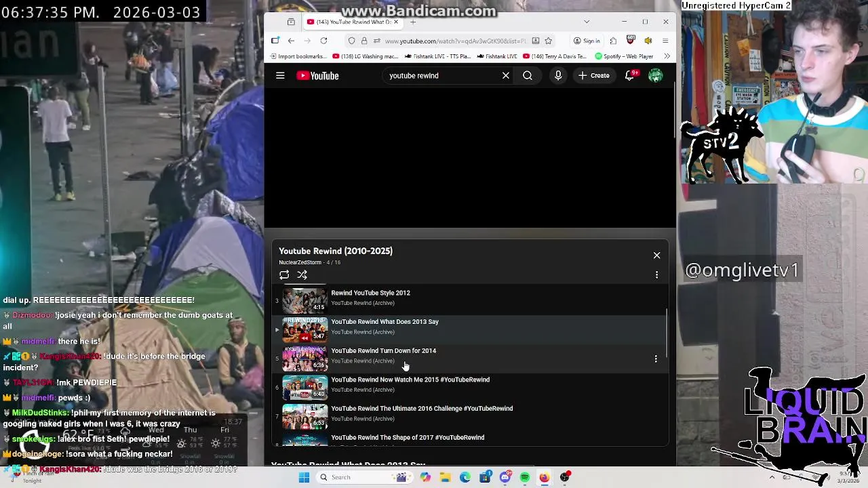The image size is (868, 488).
Task: Click playlist scrollbar in Rewind panel
Action: click(667, 333)
